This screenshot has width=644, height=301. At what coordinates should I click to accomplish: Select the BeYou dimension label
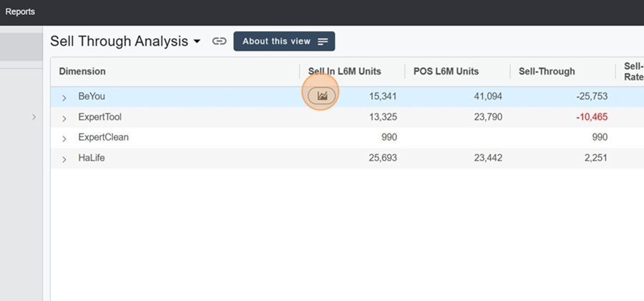pyautogui.click(x=92, y=96)
